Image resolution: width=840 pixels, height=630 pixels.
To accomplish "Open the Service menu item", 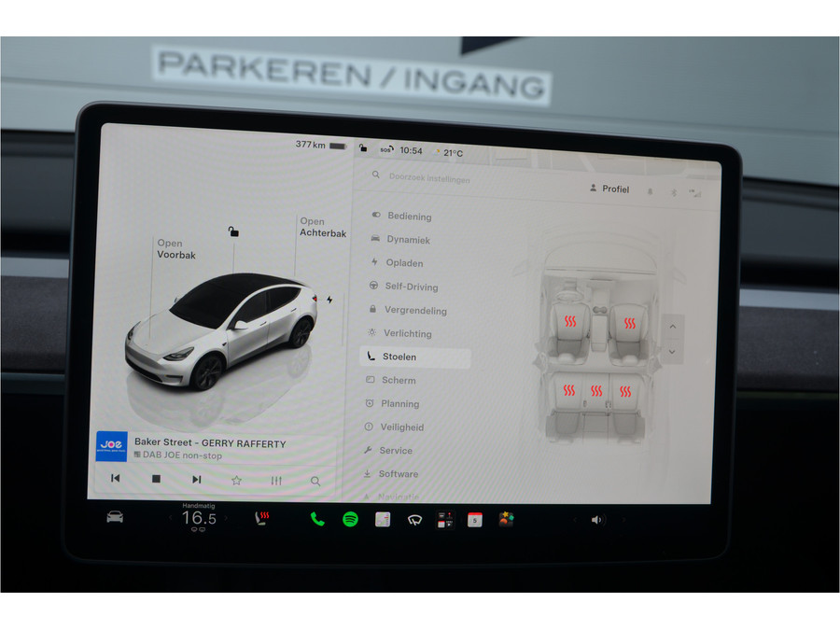I will pyautogui.click(x=388, y=451).
